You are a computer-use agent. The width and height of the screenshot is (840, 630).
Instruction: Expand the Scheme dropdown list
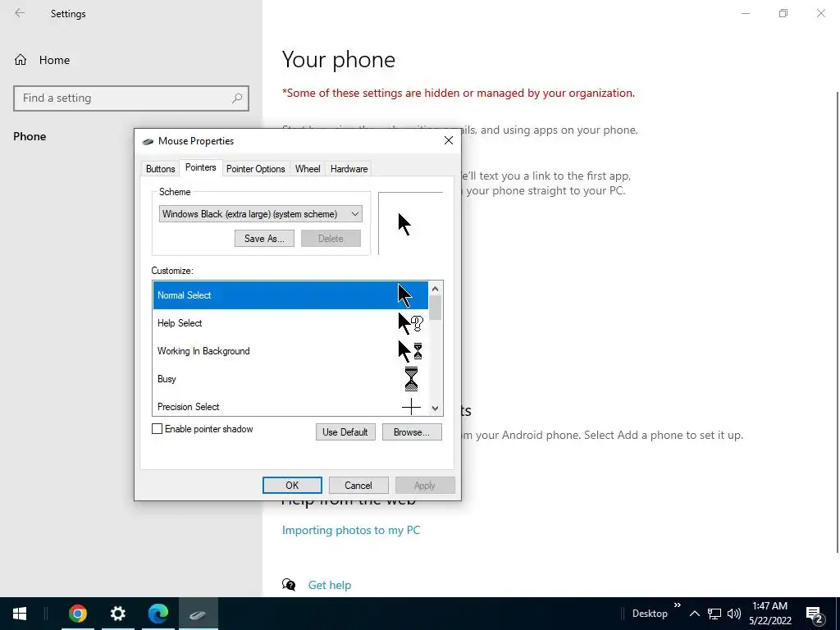pos(260,214)
